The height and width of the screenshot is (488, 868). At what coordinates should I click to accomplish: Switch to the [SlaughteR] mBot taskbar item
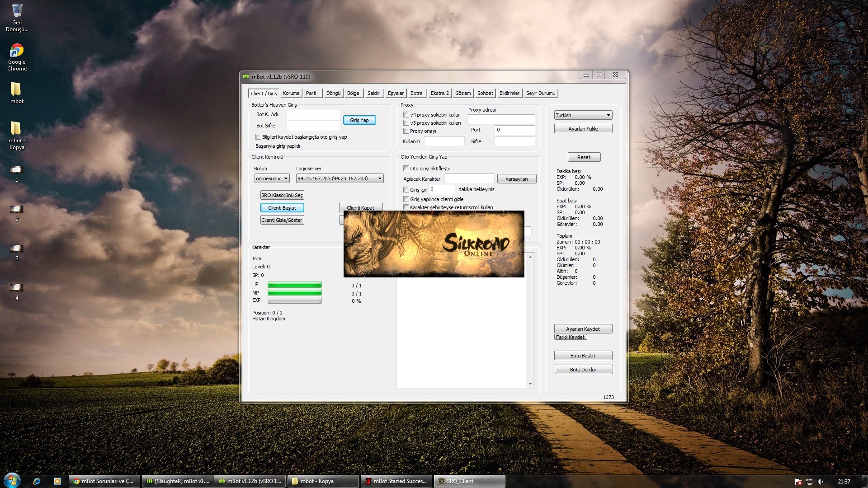click(x=177, y=481)
